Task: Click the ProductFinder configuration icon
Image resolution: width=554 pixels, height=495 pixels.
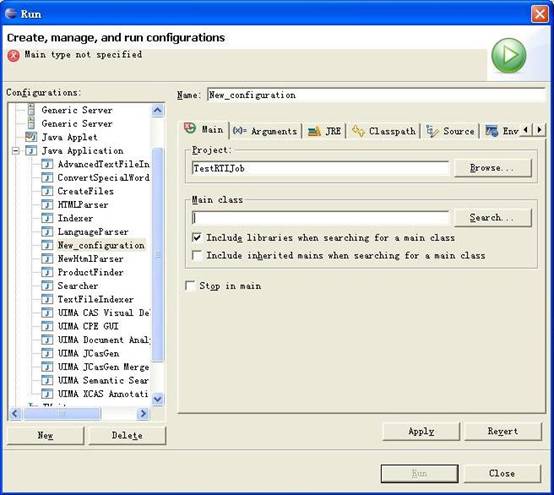Action: pyautogui.click(x=47, y=272)
